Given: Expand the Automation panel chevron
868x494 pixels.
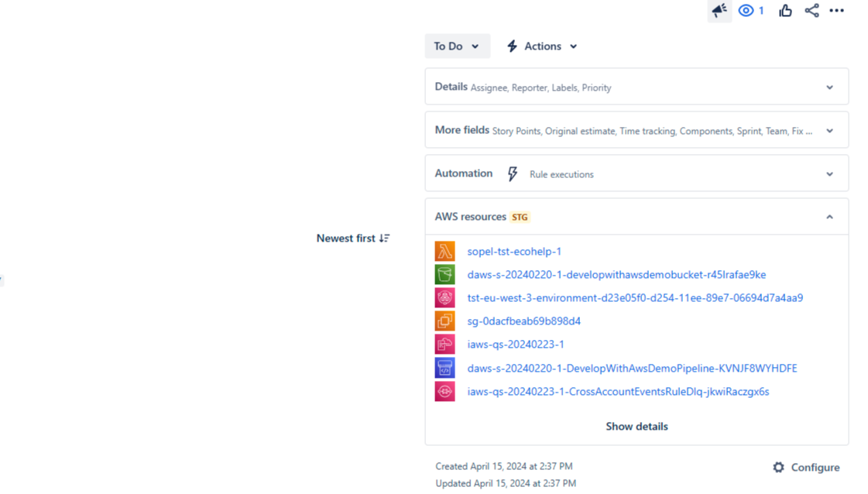Looking at the screenshot, I should pyautogui.click(x=829, y=174).
